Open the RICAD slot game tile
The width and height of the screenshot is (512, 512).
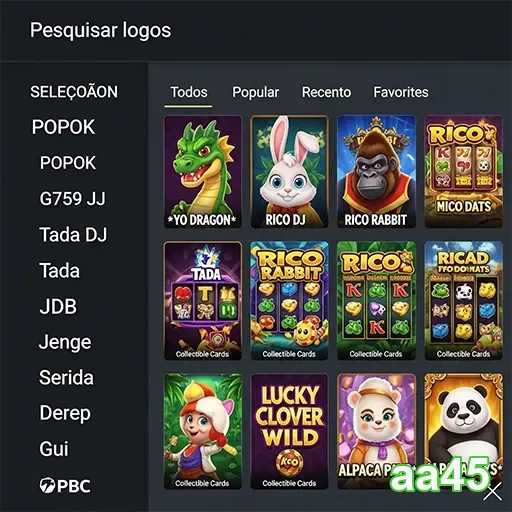(463, 301)
